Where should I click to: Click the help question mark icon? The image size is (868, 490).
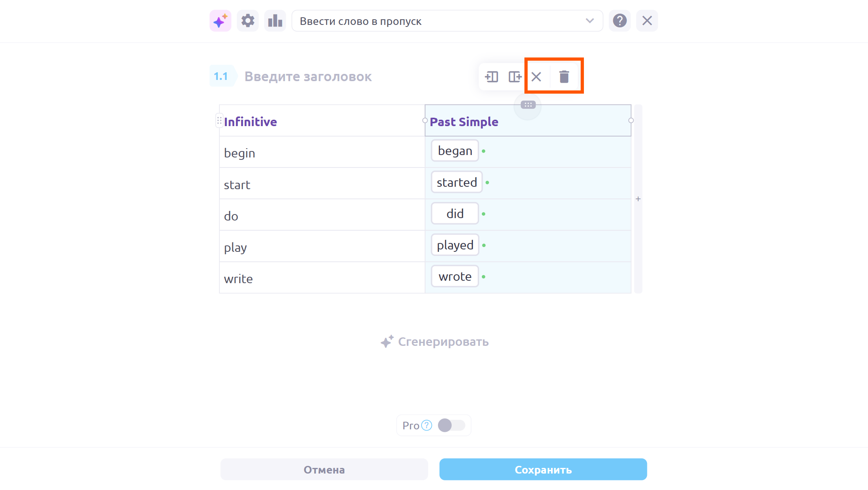620,21
